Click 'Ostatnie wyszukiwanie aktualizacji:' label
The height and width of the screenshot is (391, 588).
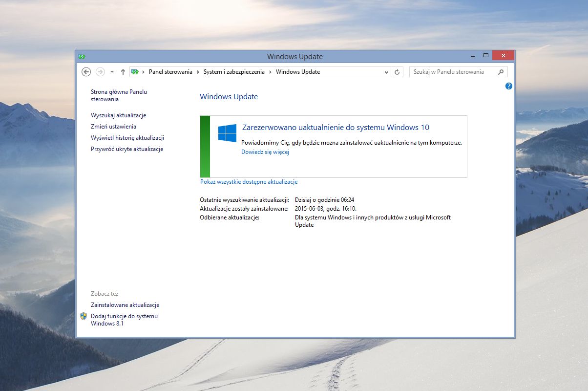tap(244, 200)
